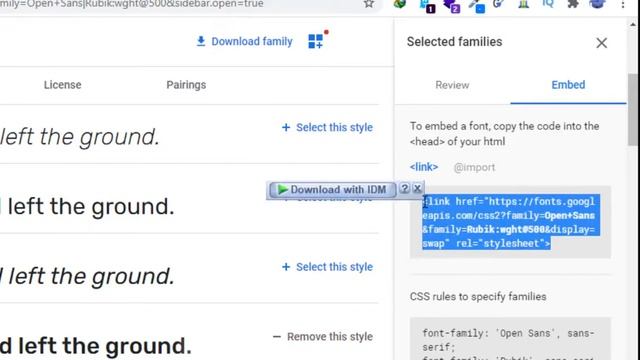The image size is (640, 360).
Task: Click the extension icon with badge 1
Action: pyautogui.click(x=427, y=5)
